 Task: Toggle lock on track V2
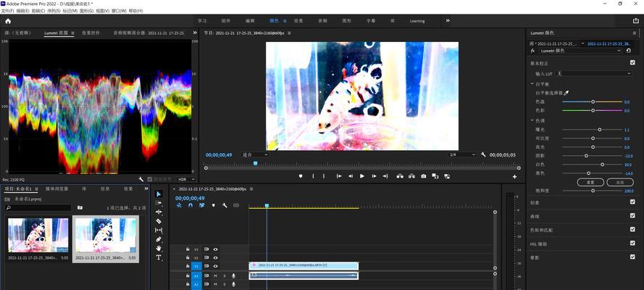[x=188, y=257]
